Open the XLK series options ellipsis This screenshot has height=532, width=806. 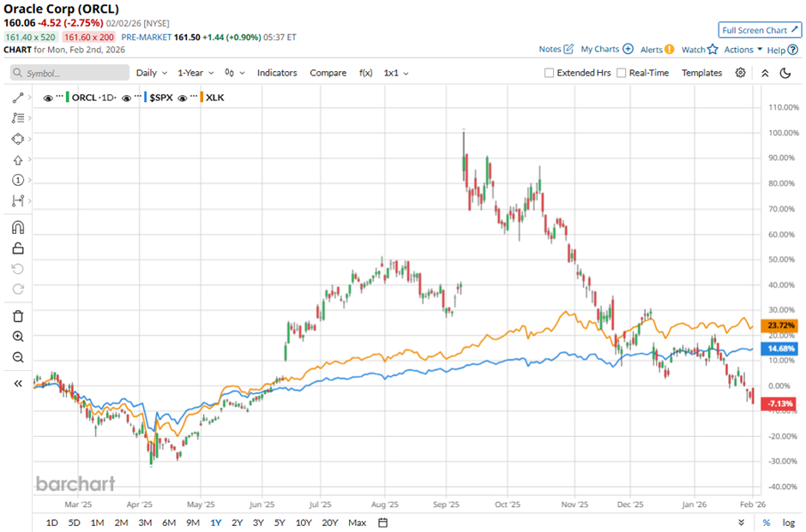tap(193, 97)
